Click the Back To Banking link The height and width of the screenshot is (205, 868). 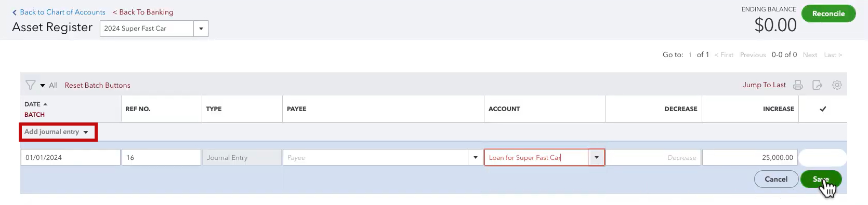coord(143,12)
